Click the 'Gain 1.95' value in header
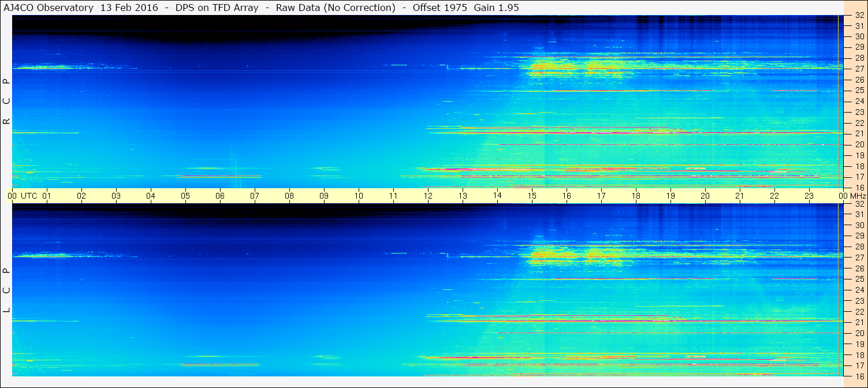The width and height of the screenshot is (868, 388). pos(497,8)
